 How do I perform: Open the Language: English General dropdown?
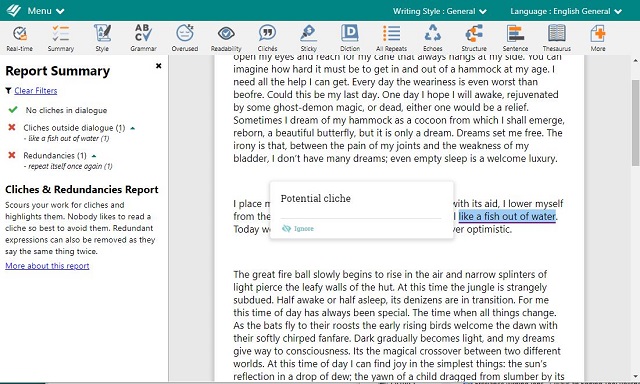click(x=566, y=11)
